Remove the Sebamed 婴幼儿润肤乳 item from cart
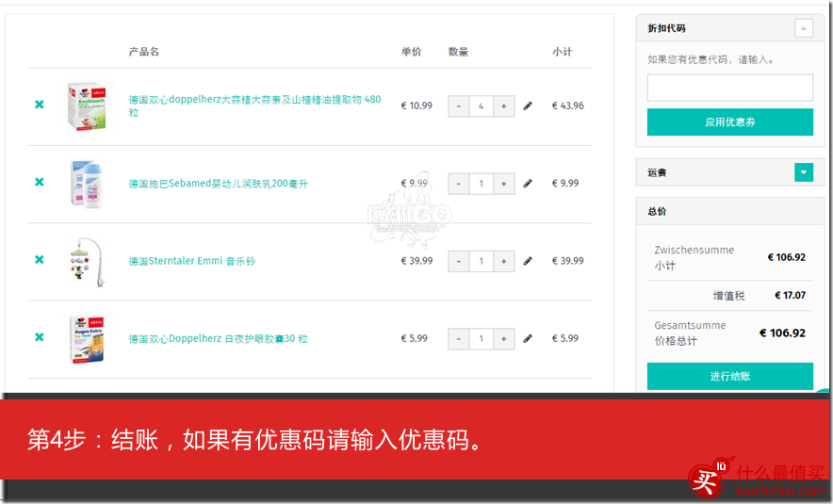 (40, 182)
